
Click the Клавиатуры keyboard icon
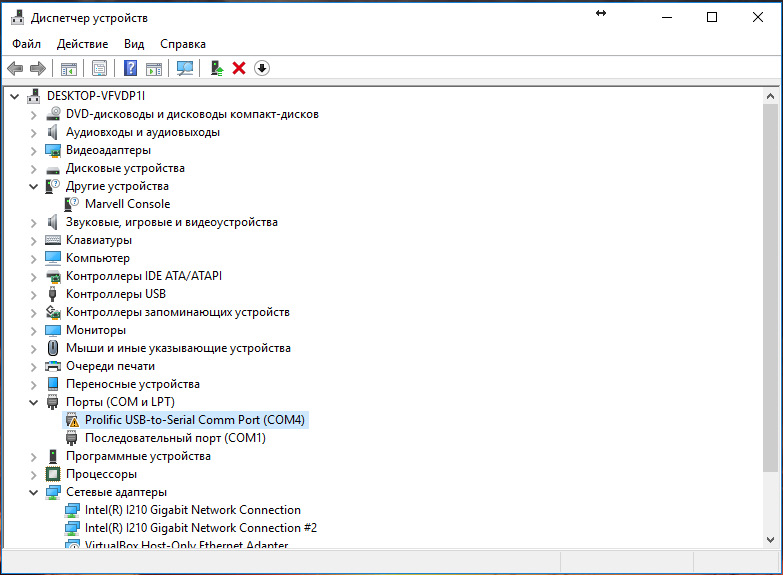(x=53, y=240)
